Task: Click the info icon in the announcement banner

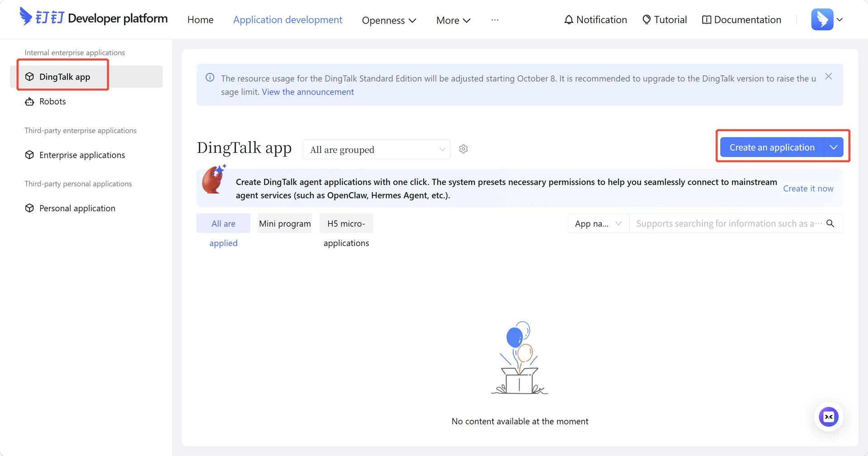Action: point(210,77)
